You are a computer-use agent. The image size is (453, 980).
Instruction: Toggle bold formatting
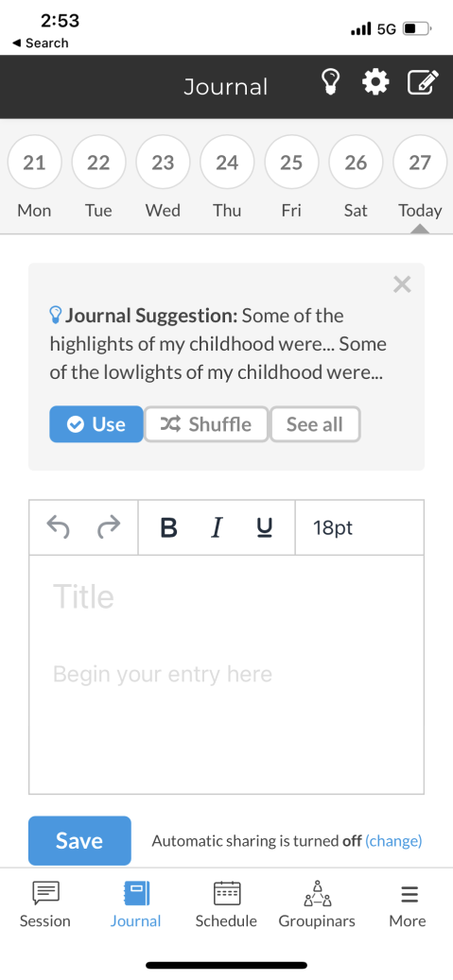point(168,528)
